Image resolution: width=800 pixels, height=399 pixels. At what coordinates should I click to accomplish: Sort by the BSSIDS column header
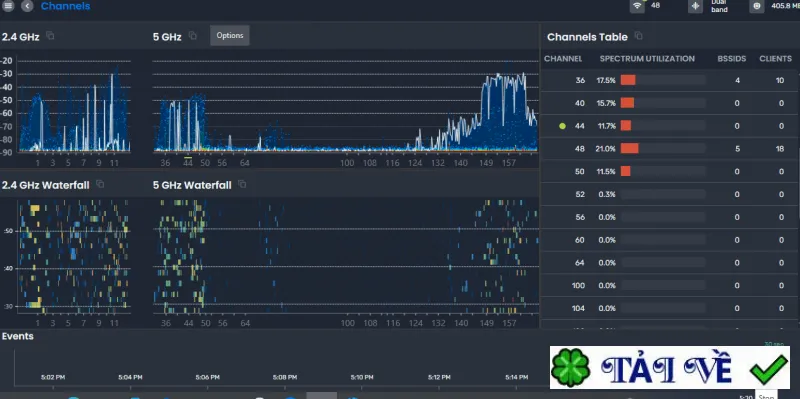pos(732,59)
